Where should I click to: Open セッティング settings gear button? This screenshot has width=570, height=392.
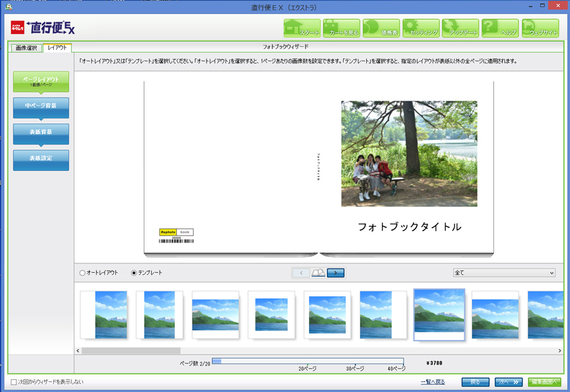[x=421, y=28]
